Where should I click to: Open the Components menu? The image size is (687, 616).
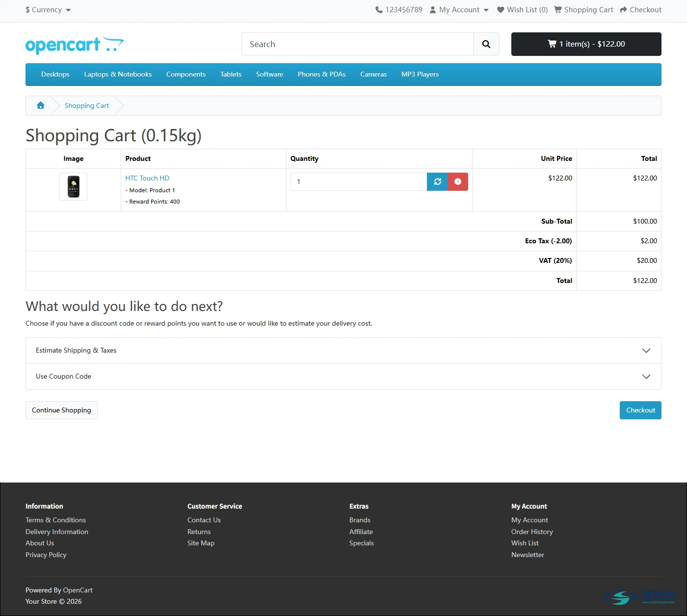point(186,75)
